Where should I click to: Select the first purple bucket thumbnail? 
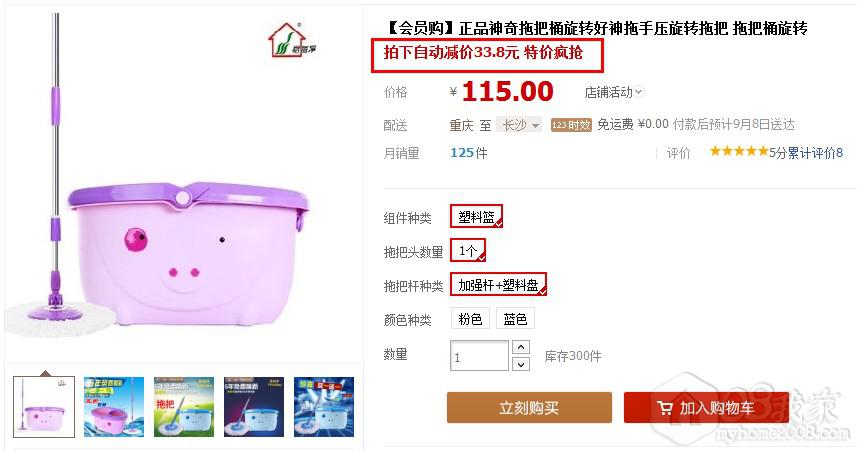[x=44, y=407]
